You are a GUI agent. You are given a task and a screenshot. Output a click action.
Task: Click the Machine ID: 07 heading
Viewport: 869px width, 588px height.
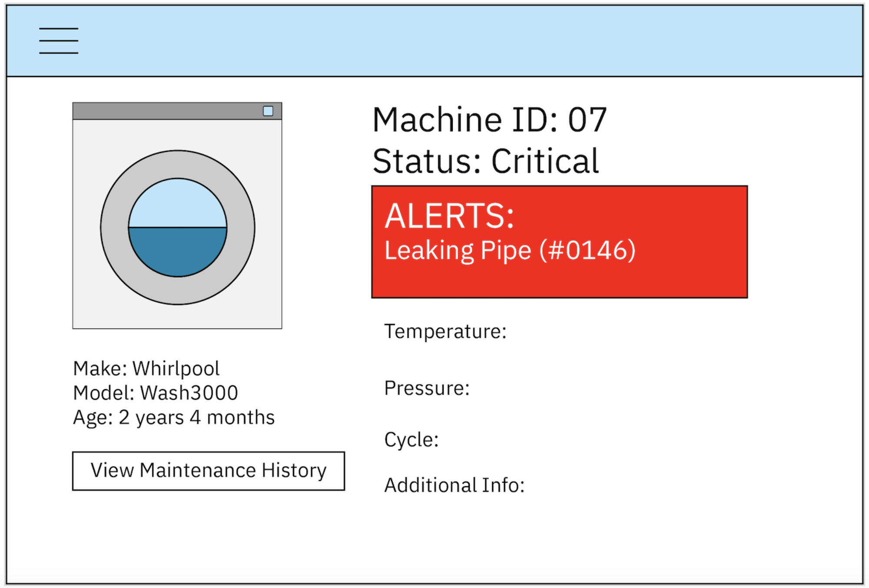[489, 120]
